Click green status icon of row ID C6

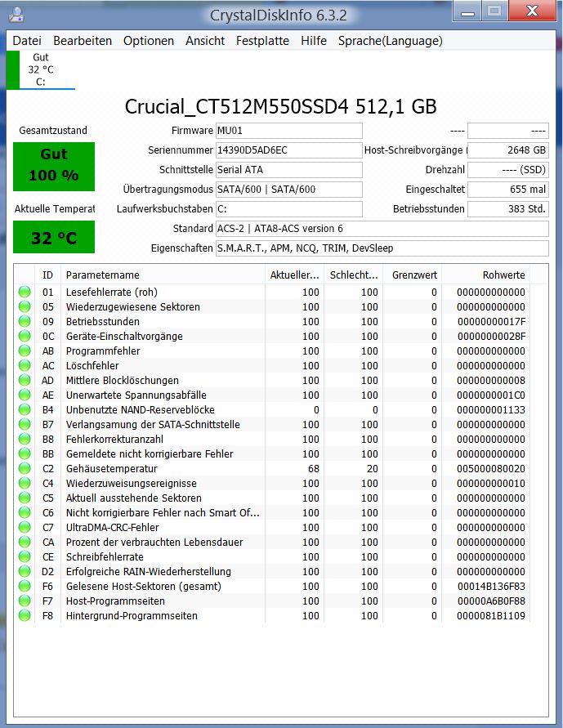point(25,512)
